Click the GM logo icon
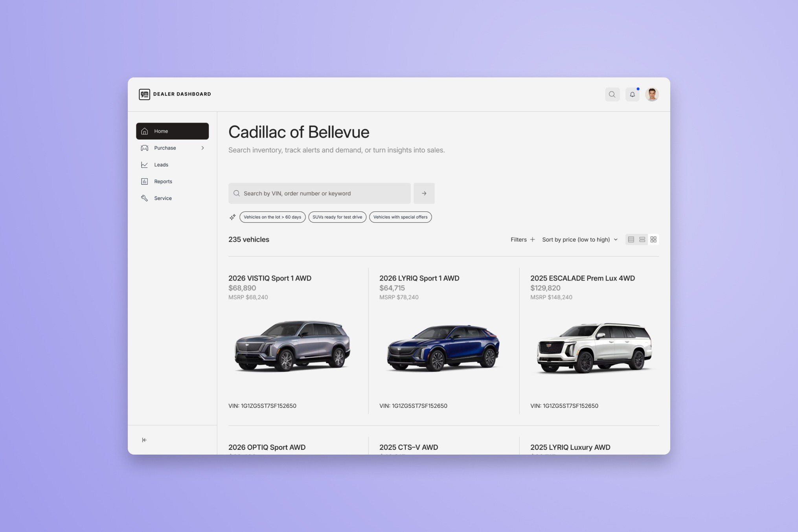 [144, 94]
